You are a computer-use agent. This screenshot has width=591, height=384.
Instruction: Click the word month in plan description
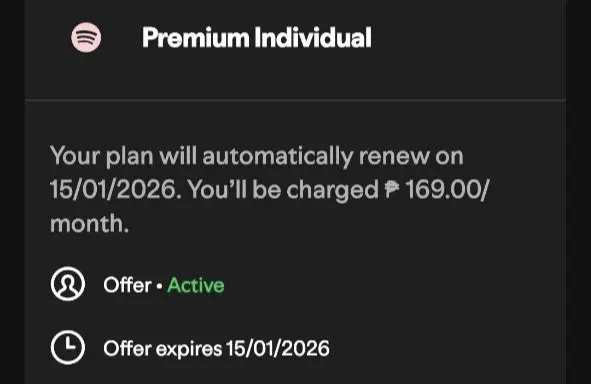(86, 223)
